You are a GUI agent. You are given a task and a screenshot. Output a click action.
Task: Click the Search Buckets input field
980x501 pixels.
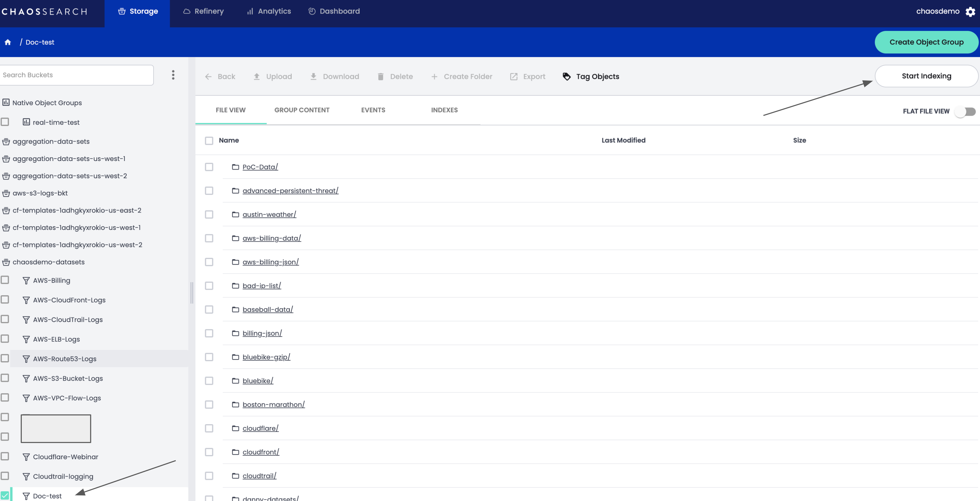click(x=76, y=75)
